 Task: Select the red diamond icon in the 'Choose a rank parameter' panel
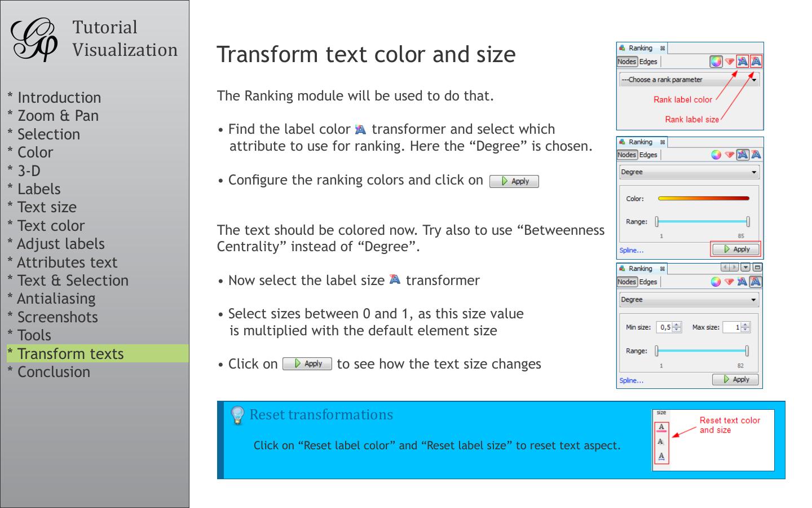(x=730, y=62)
